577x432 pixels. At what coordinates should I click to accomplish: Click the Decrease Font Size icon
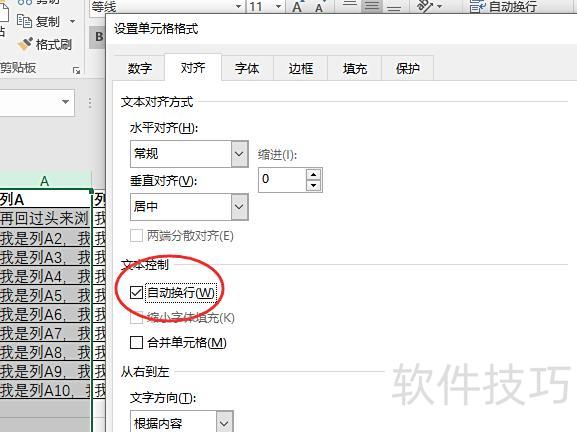click(319, 7)
